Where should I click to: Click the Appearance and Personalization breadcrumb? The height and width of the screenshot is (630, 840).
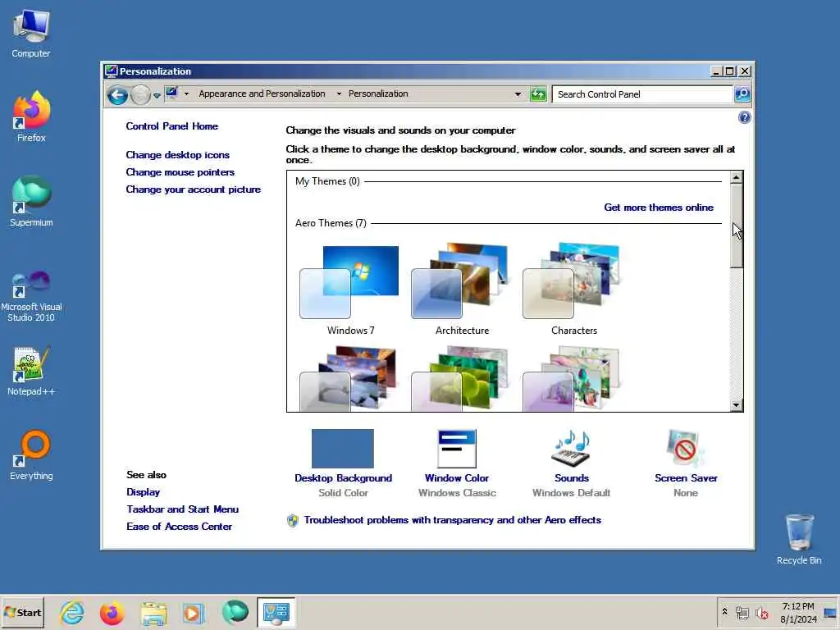262,94
